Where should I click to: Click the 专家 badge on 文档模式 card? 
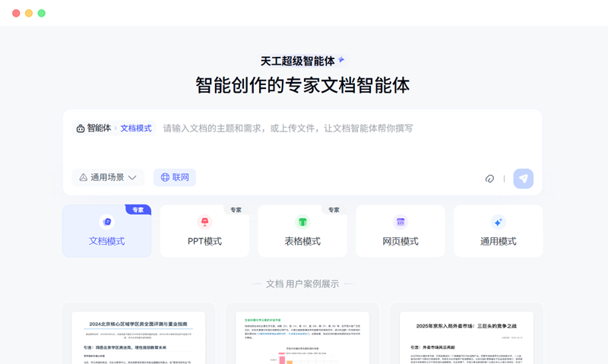tap(138, 210)
